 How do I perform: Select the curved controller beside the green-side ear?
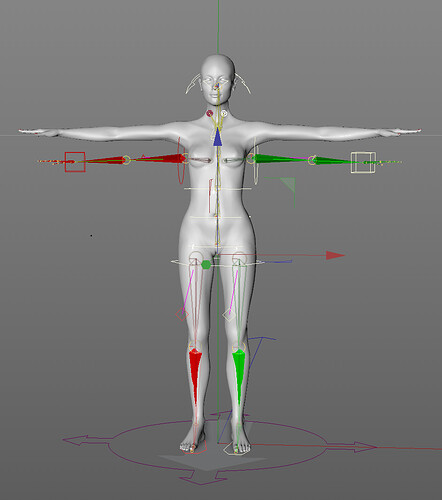pyautogui.click(x=242, y=84)
